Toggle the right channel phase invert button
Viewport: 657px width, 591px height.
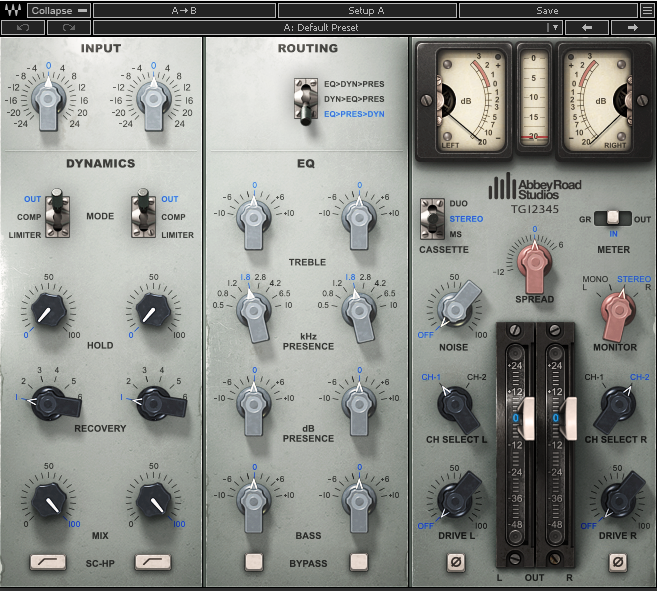617,563
